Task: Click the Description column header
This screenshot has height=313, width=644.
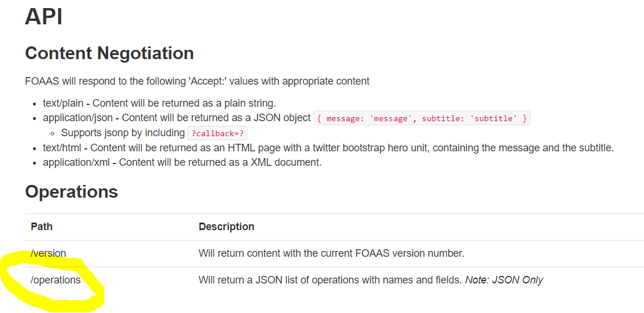Action: pos(226,227)
